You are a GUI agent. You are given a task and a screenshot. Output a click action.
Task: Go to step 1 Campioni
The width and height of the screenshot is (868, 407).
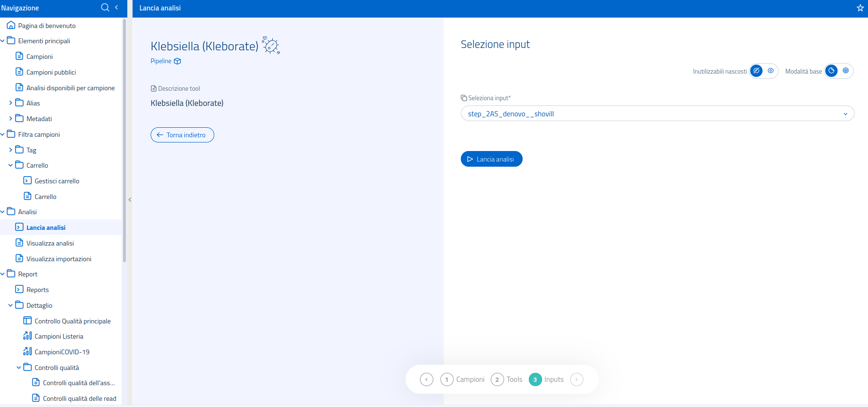pos(447,379)
